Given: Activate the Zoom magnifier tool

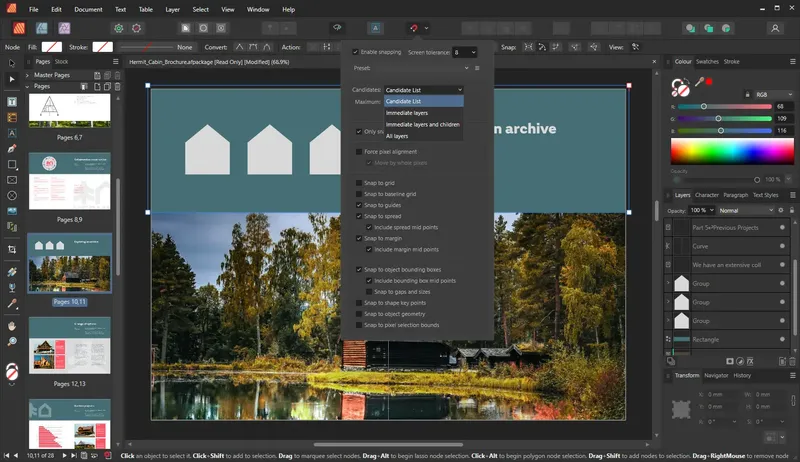Looking at the screenshot, I should pos(12,341).
